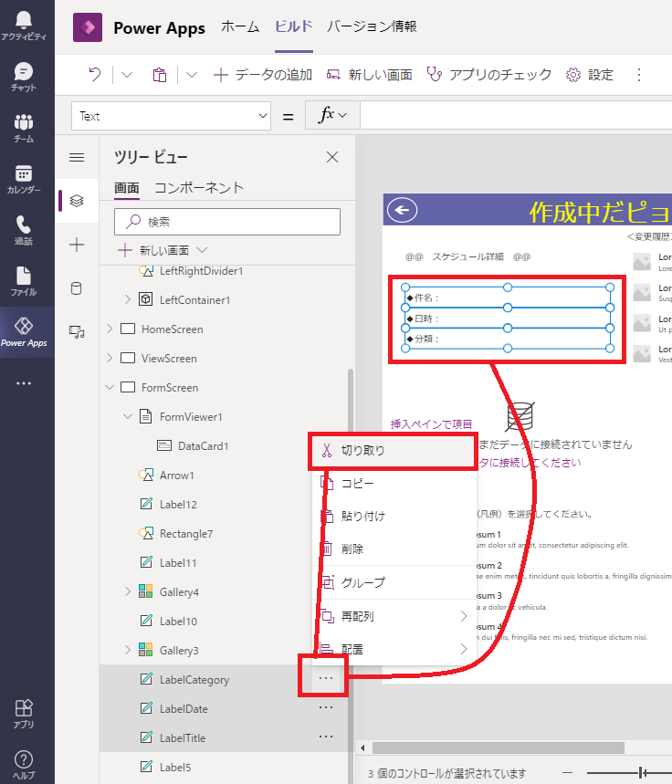Image resolution: width=672 pixels, height=784 pixels.
Task: Click the 検索 search box
Action: point(227,222)
